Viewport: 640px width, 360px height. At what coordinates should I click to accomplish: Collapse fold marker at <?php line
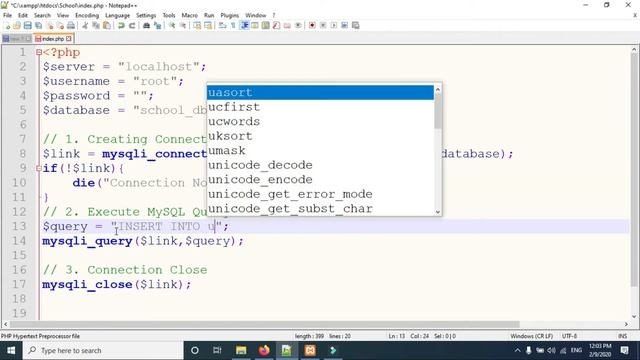[39, 52]
